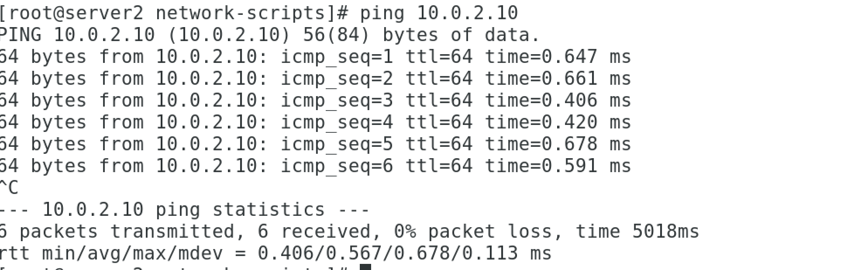Click the time 5018ms text
Viewport: 868px width, 270px height.
click(637, 232)
